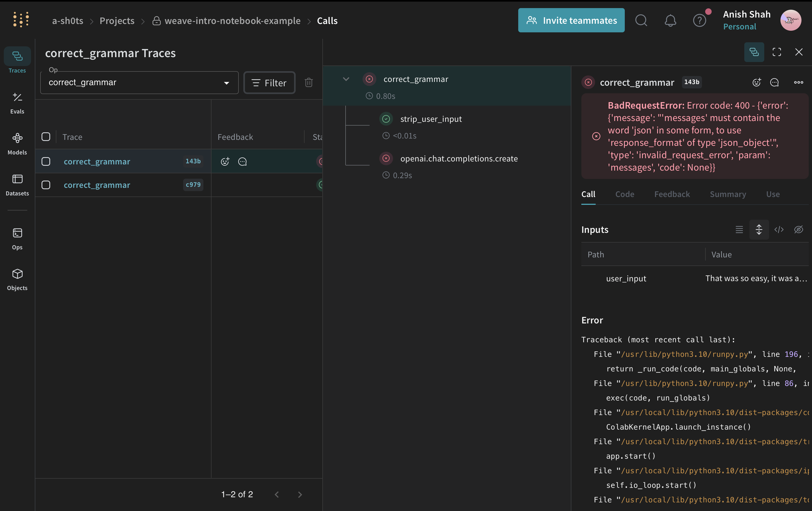
Task: Open the help question mark menu
Action: (x=699, y=20)
